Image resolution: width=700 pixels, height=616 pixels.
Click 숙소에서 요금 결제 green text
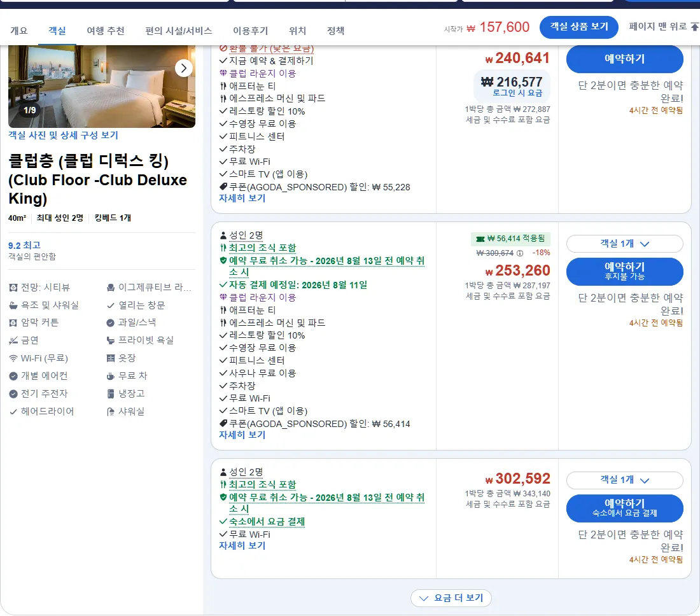tap(267, 521)
